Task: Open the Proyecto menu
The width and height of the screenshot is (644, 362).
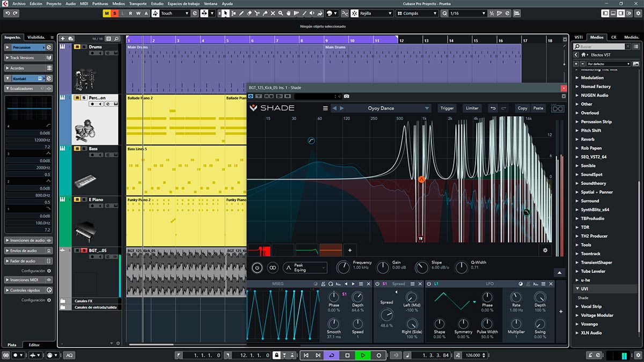Action: [x=54, y=3]
